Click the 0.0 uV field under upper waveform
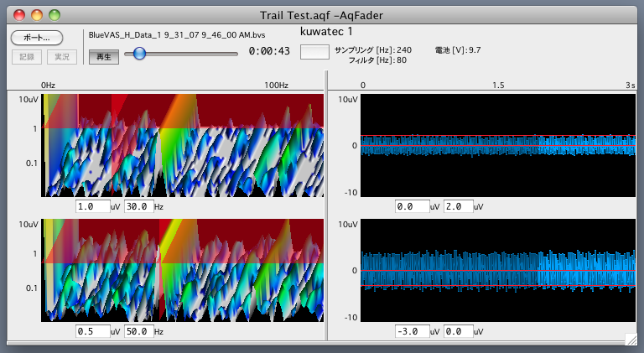The image size is (644, 353). coord(412,206)
